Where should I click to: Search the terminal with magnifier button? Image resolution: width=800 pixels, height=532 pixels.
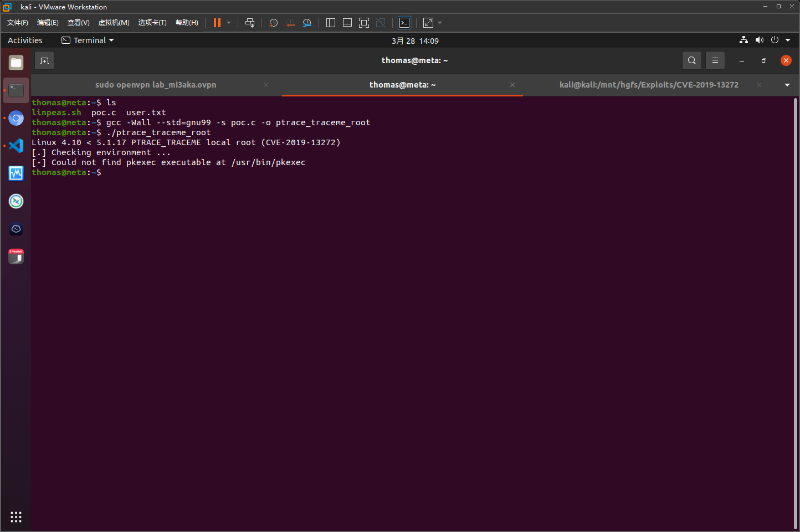(692, 60)
